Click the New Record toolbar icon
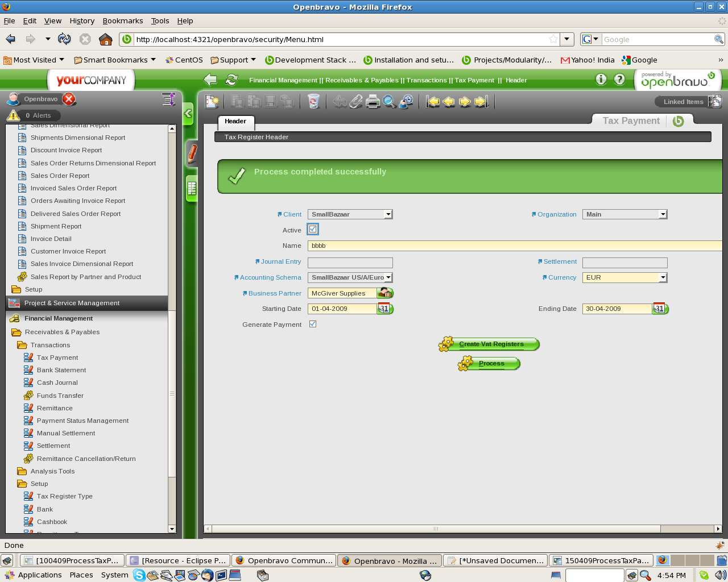 click(212, 102)
